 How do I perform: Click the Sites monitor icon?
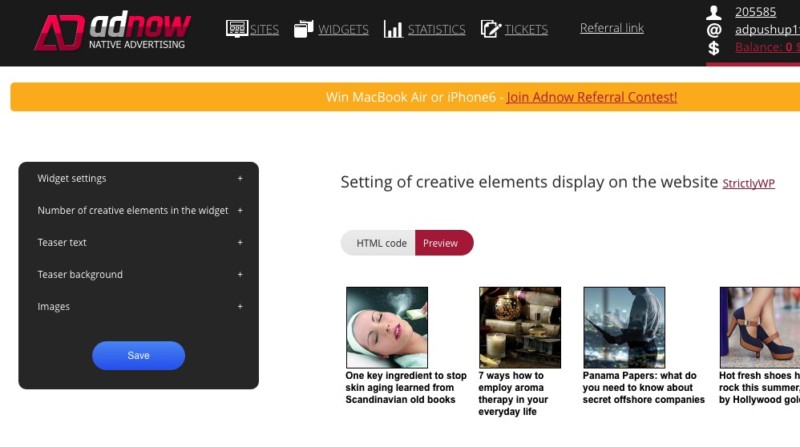(237, 29)
